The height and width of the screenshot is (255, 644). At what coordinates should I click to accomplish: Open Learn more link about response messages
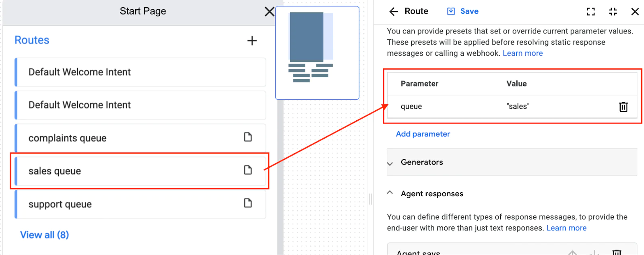tap(566, 228)
